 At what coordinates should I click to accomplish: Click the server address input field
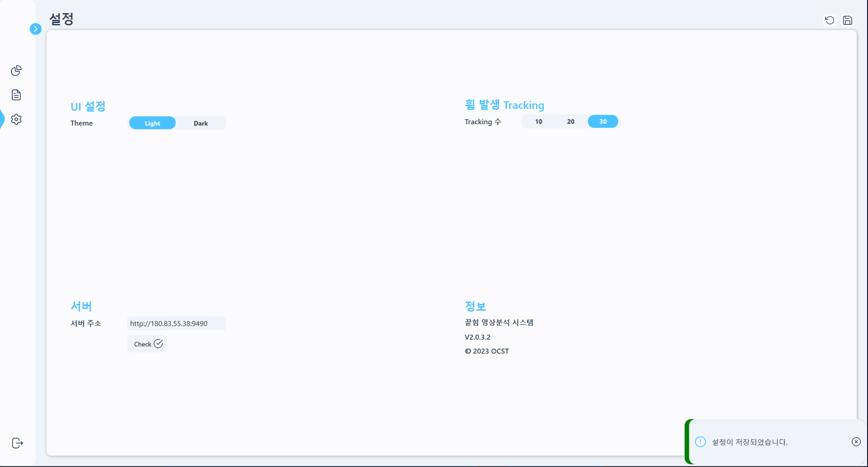click(176, 323)
